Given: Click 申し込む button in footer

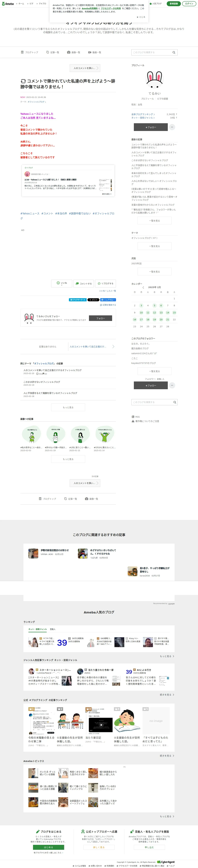Looking at the screenshot, I should [149, 847].
